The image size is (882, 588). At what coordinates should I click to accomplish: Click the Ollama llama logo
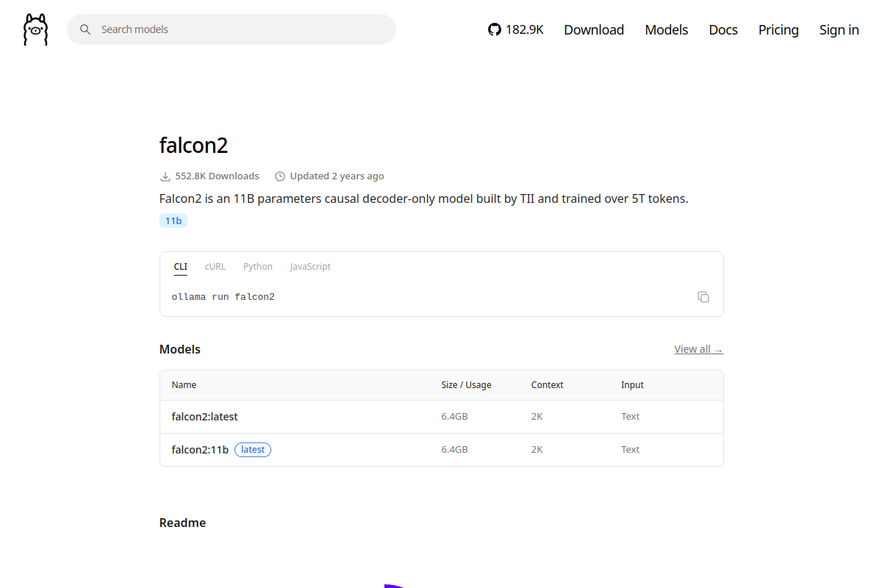point(35,29)
